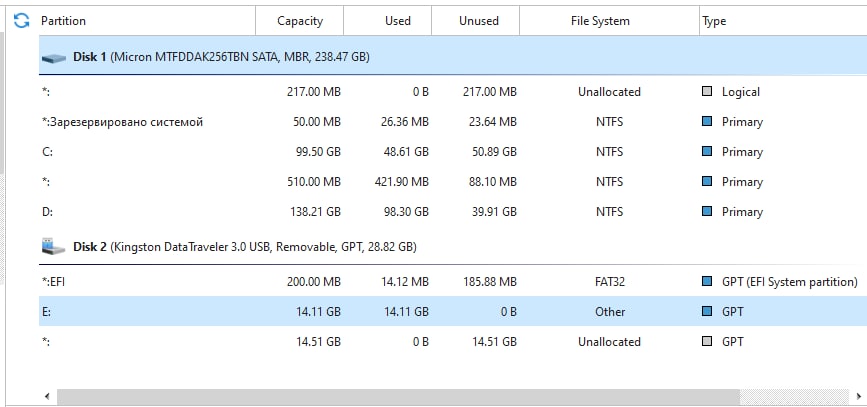
Task: Click the blue Primary square in D: row
Action: [x=707, y=211]
